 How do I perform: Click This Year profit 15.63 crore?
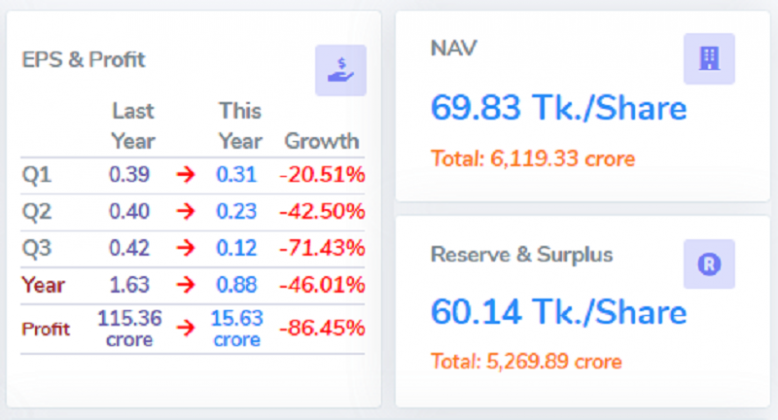point(238,328)
